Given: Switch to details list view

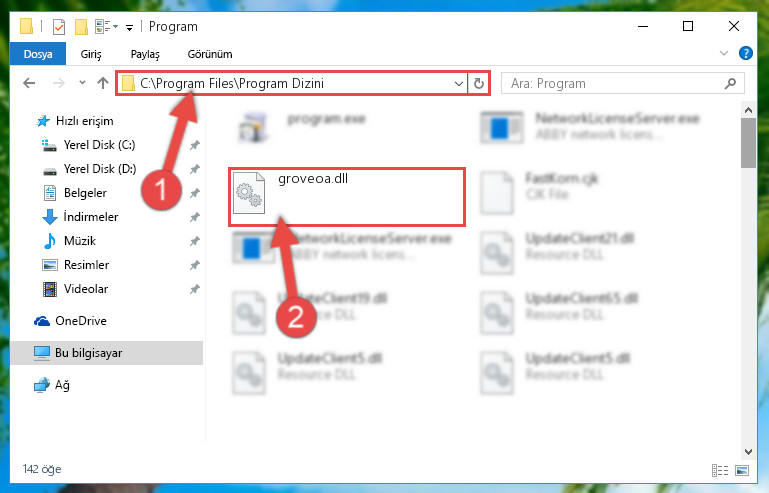Looking at the screenshot, I should [719, 470].
